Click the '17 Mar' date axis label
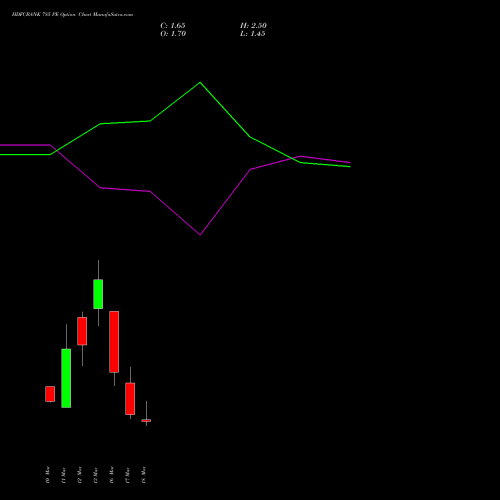Screen dimensions: 500x500 tap(128, 475)
